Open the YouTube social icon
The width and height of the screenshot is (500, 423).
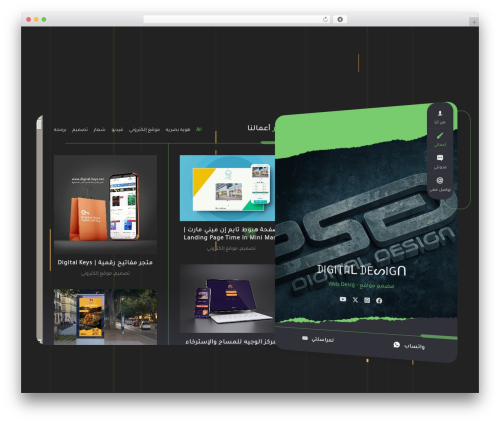[x=343, y=299]
